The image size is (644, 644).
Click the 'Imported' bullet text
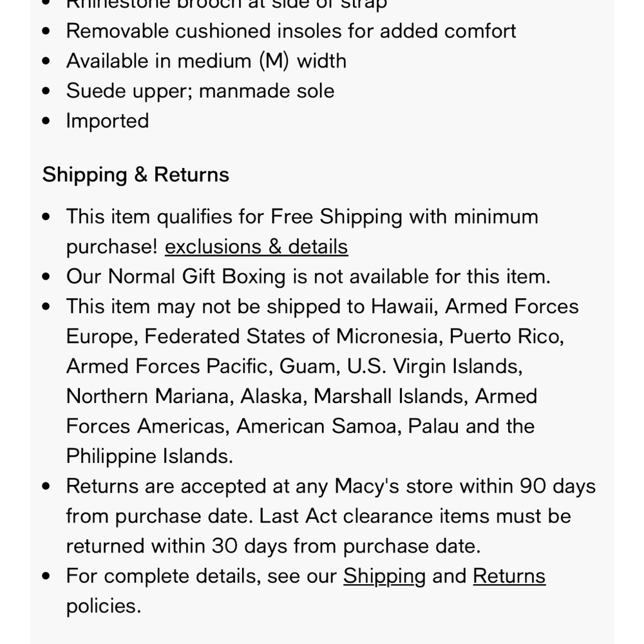pyautogui.click(x=108, y=121)
